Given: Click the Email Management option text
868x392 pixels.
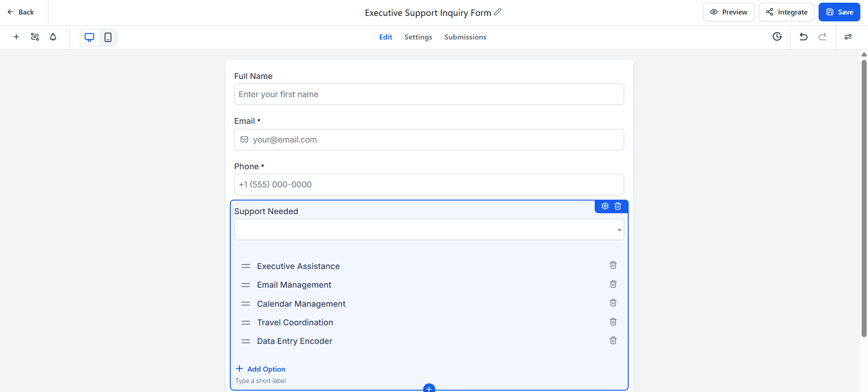Looking at the screenshot, I should tap(294, 285).
